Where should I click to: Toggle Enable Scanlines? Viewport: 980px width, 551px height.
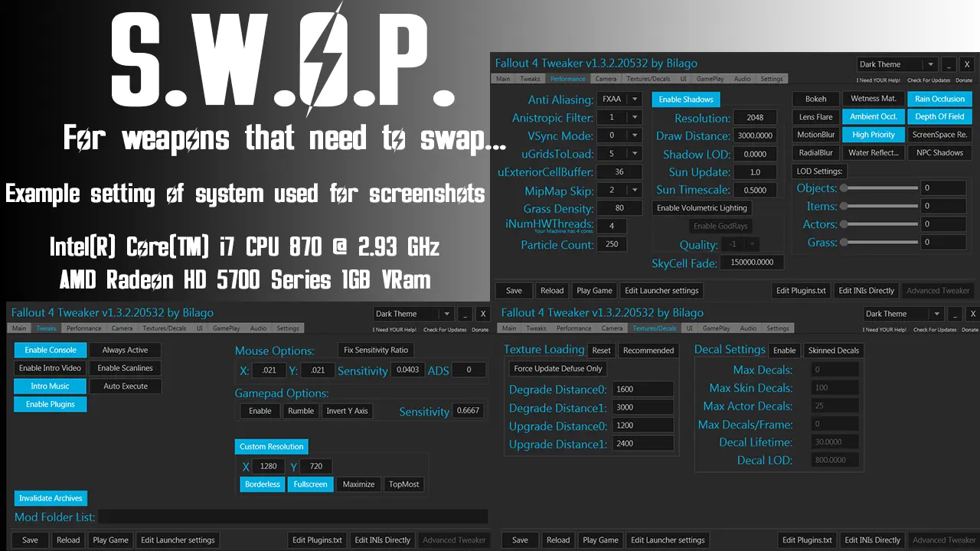coord(126,368)
